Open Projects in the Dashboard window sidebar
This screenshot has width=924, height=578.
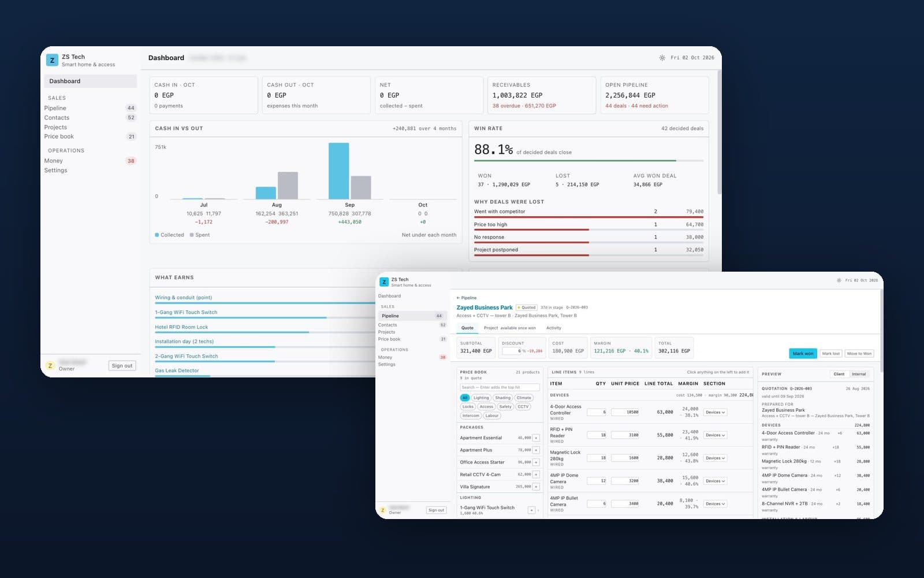(90, 127)
